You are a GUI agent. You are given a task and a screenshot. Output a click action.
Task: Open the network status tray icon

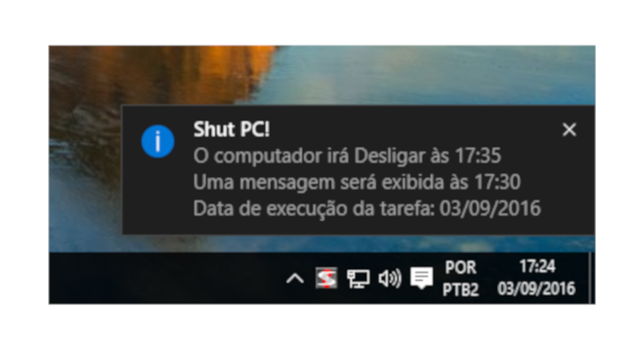tap(358, 279)
